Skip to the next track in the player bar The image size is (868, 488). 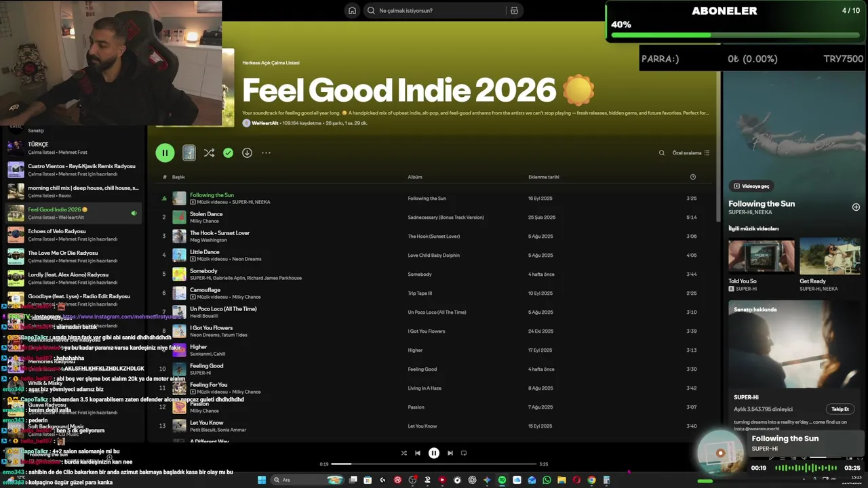(450, 453)
